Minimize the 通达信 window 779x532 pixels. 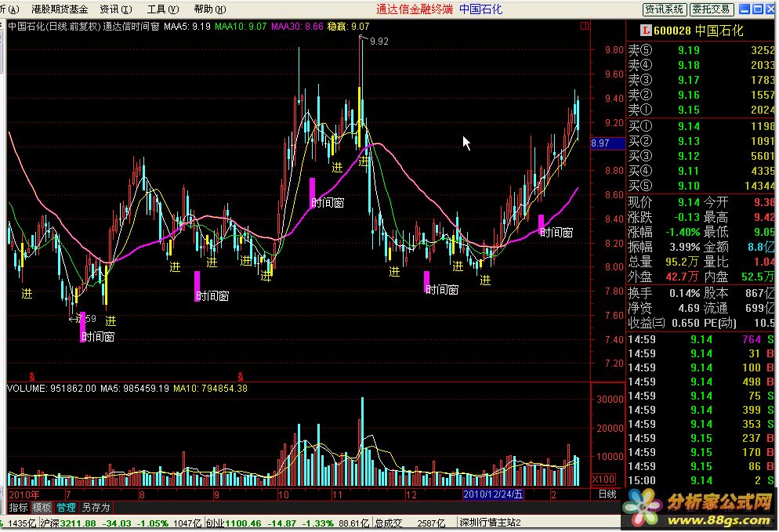coord(745,9)
